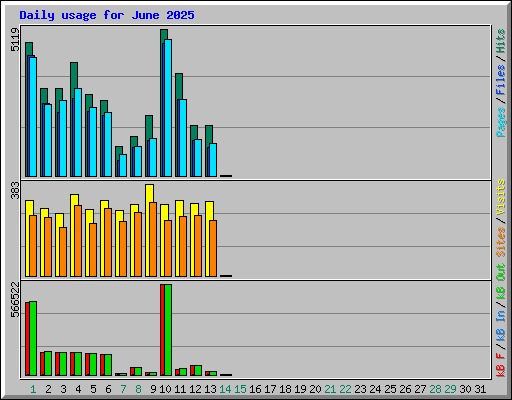
Task: Click day 14 on the x-axis
Action: point(225,389)
